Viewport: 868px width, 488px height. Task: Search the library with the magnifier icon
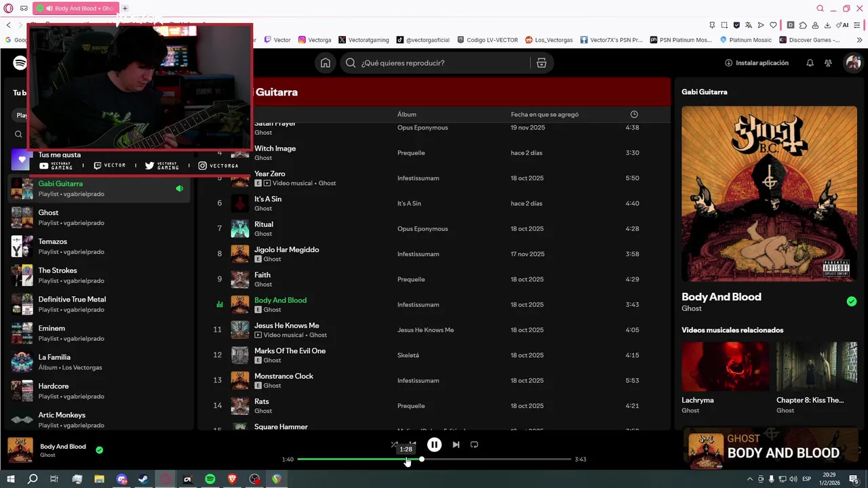18,134
